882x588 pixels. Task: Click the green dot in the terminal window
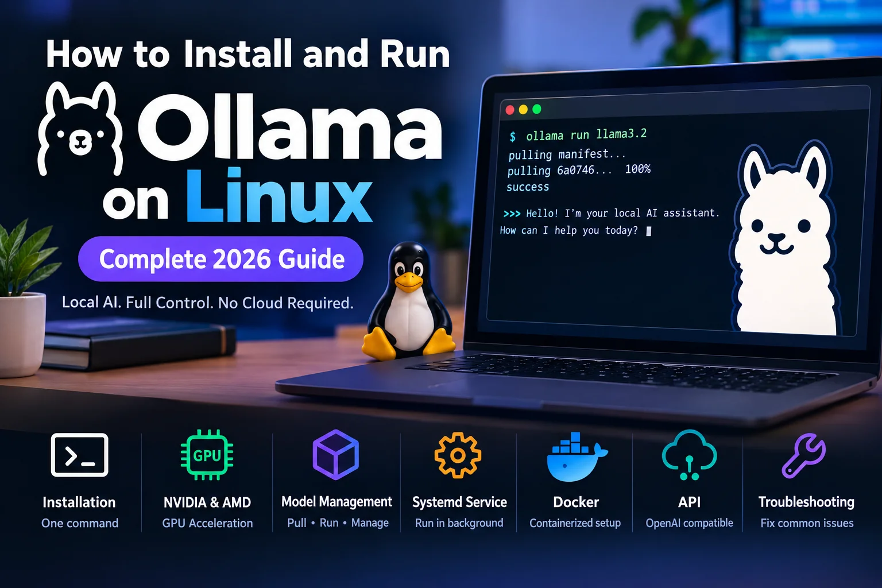[537, 109]
